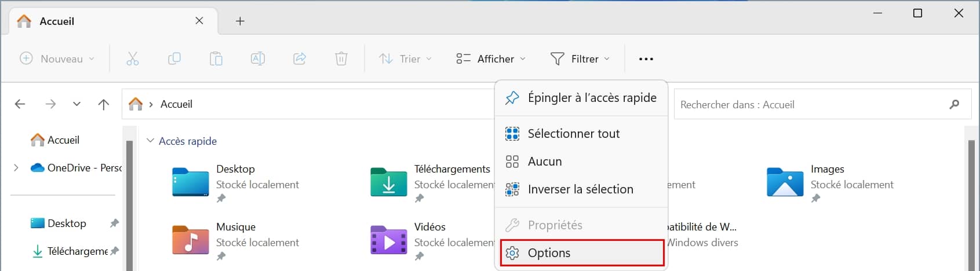This screenshot has width=980, height=271.
Task: Click Inverser la sélection
Action: click(x=580, y=189)
